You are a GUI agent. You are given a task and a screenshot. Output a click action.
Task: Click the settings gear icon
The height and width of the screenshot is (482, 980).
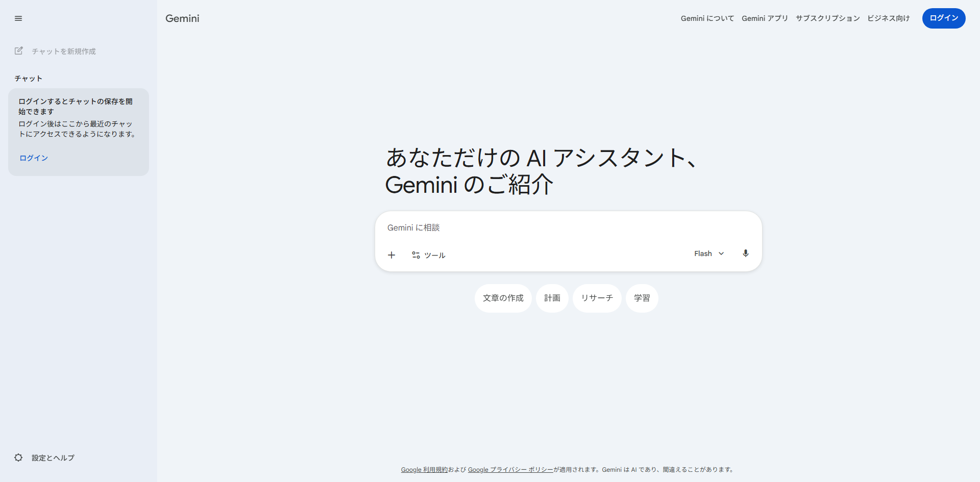18,458
